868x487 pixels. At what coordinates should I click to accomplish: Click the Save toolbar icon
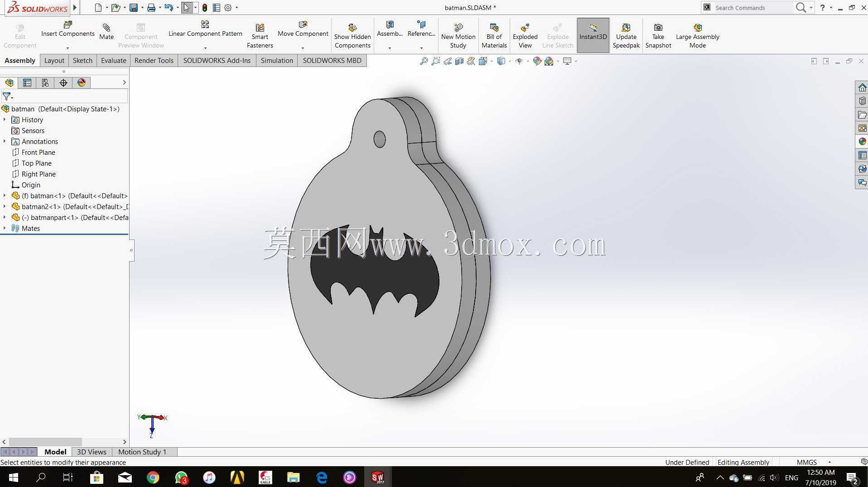click(134, 8)
